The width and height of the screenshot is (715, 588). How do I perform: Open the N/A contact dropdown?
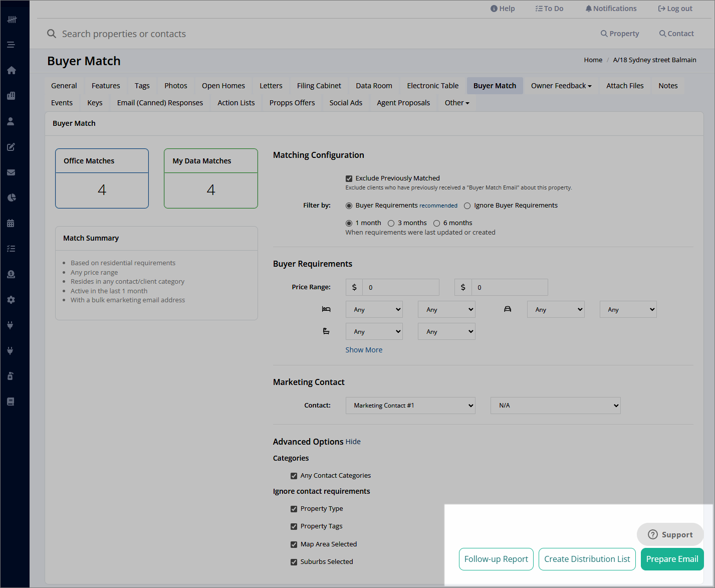[555, 406]
